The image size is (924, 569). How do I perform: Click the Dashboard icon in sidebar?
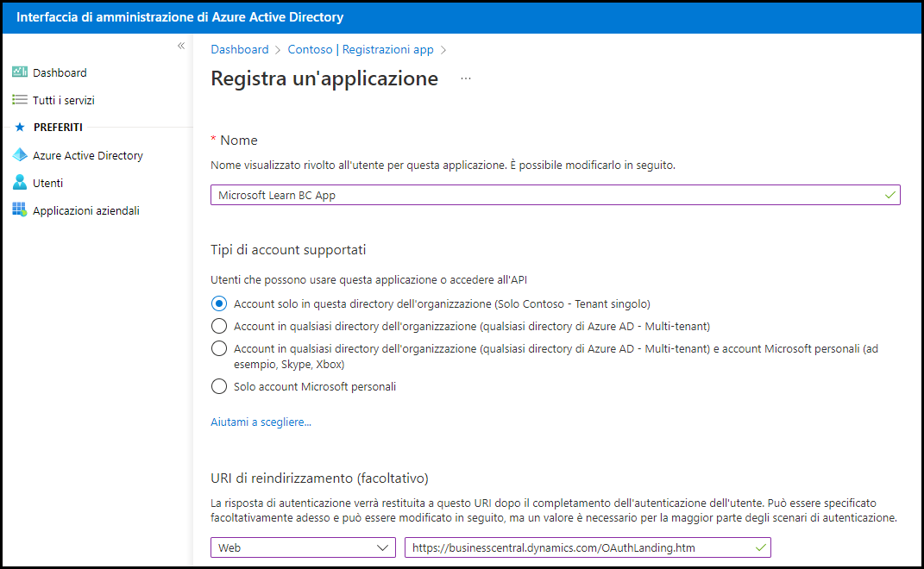(x=20, y=72)
